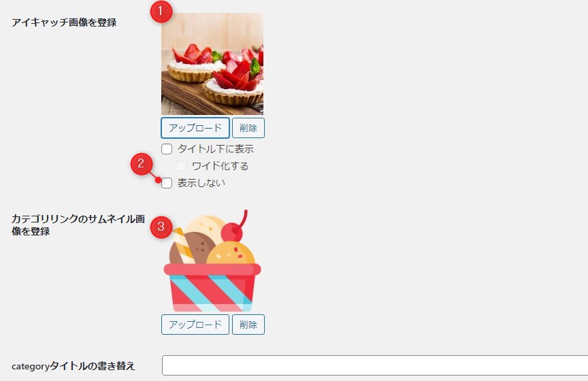Click the ワイド化する label text

click(x=220, y=166)
